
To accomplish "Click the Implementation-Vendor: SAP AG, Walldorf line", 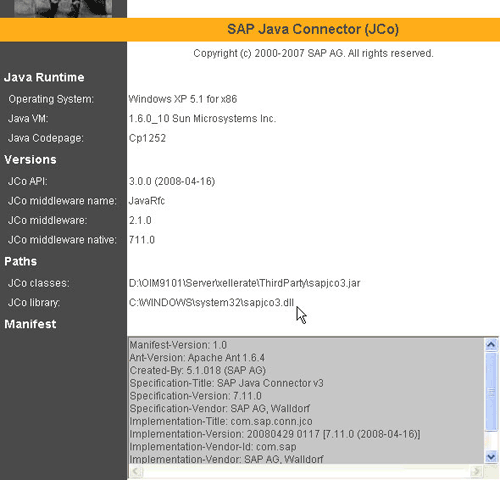I will pyautogui.click(x=226, y=459).
